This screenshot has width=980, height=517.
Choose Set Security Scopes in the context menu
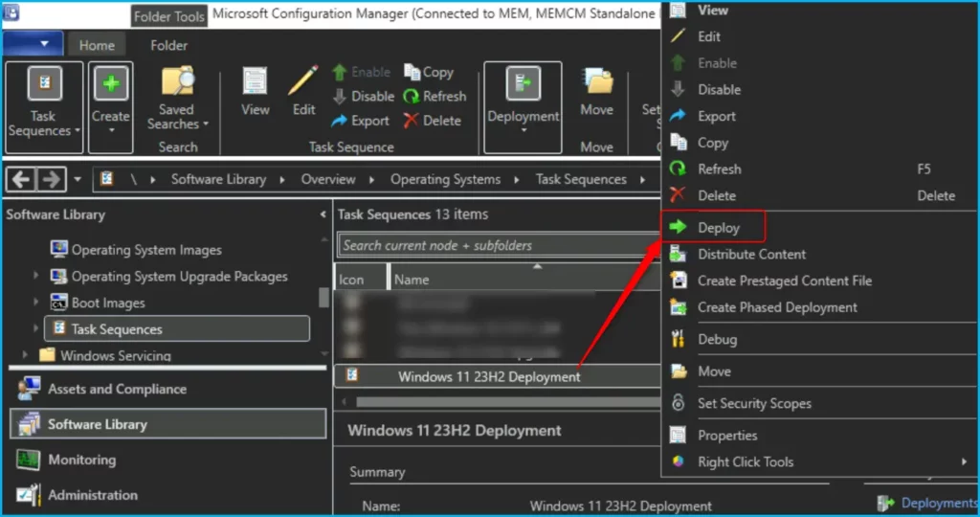tap(754, 403)
